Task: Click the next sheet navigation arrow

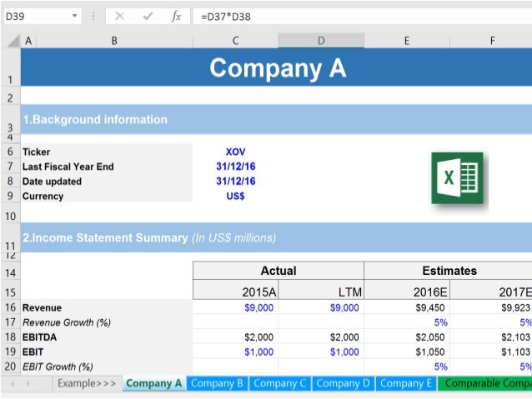Action: click(28, 383)
